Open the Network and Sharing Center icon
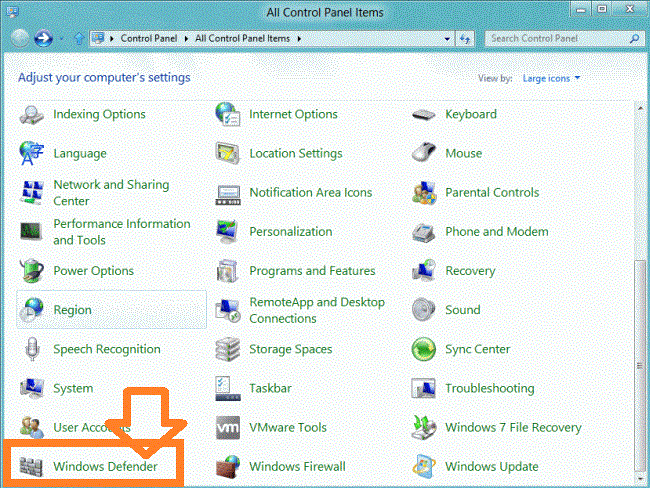 [32, 192]
